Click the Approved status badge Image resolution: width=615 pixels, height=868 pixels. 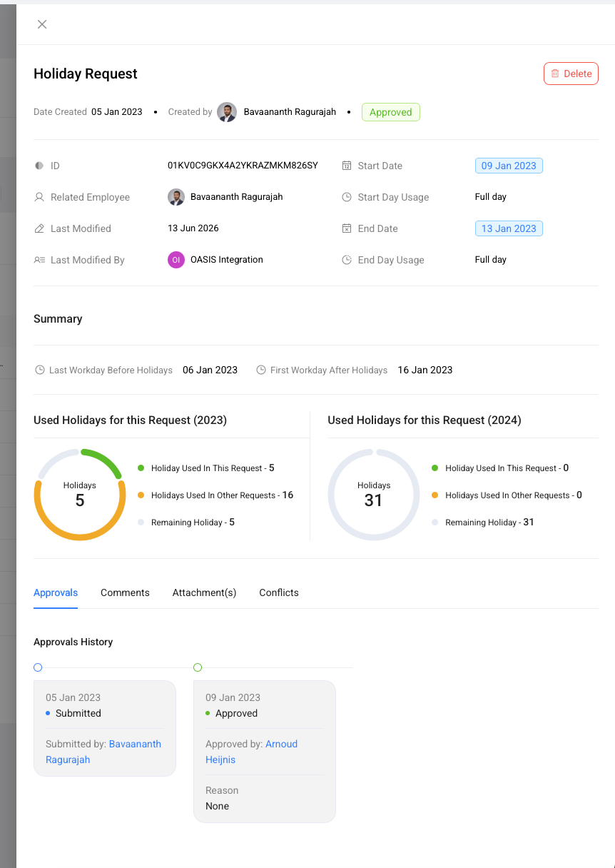pos(390,112)
